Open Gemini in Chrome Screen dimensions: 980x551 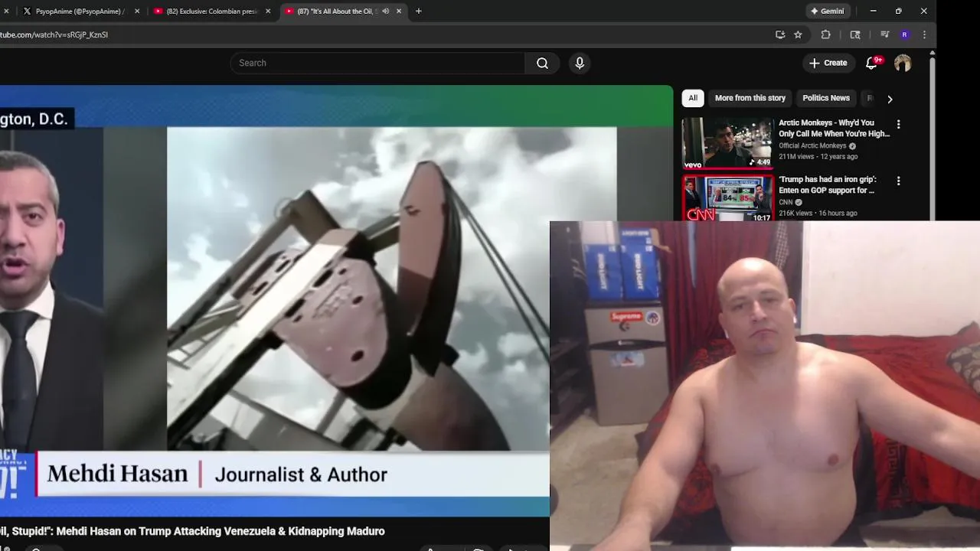827,11
